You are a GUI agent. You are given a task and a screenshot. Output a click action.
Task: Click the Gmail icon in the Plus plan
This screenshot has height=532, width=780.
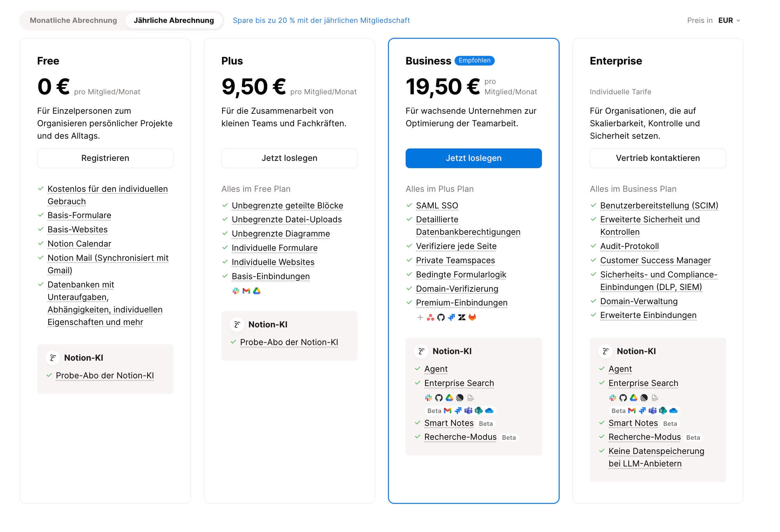(x=246, y=291)
